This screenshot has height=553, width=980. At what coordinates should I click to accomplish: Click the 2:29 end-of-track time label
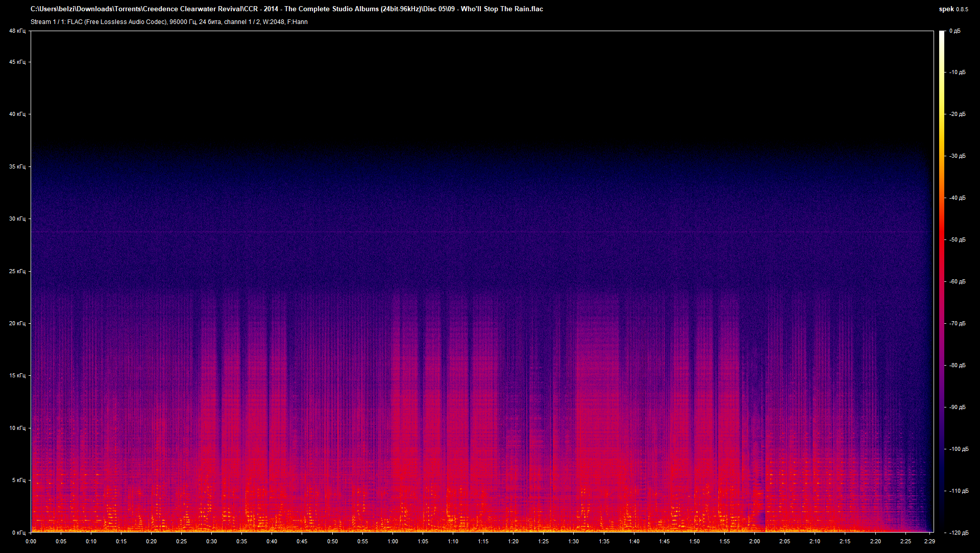click(929, 542)
